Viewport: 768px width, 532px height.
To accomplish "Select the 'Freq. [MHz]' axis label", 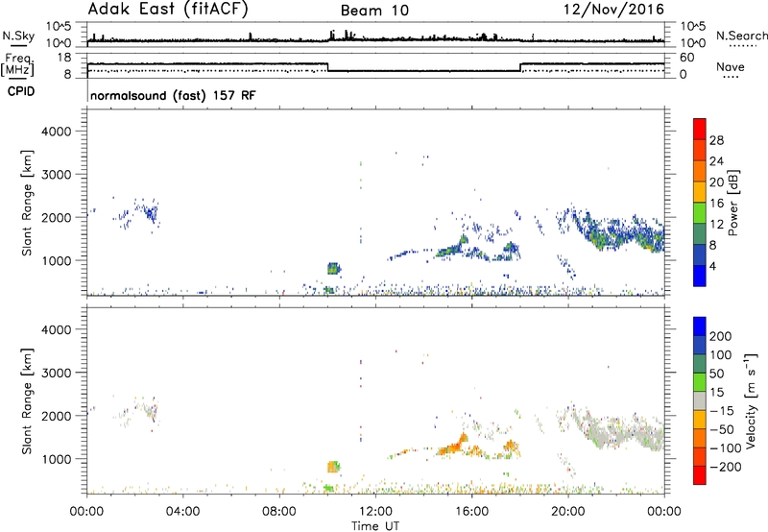I will pyautogui.click(x=17, y=65).
